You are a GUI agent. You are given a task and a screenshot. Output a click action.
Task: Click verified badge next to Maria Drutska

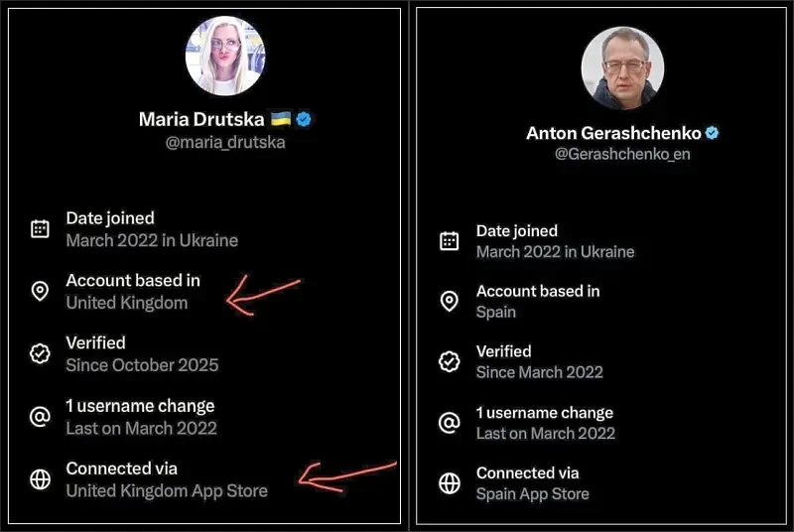(305, 119)
